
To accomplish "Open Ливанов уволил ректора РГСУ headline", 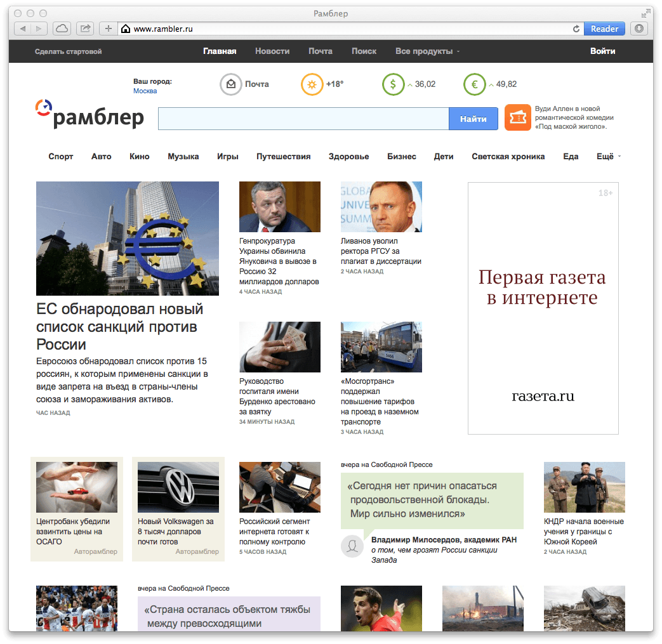I will [381, 251].
